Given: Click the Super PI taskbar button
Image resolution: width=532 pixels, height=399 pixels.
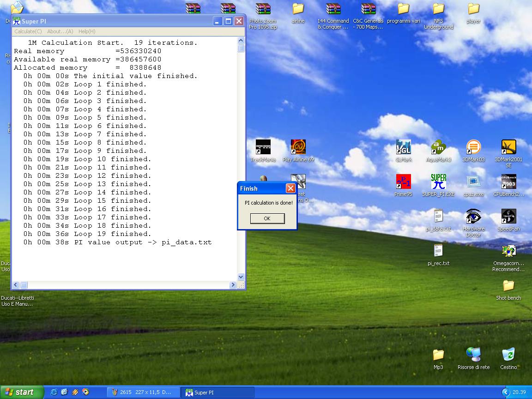Looking at the screenshot, I should (217, 392).
